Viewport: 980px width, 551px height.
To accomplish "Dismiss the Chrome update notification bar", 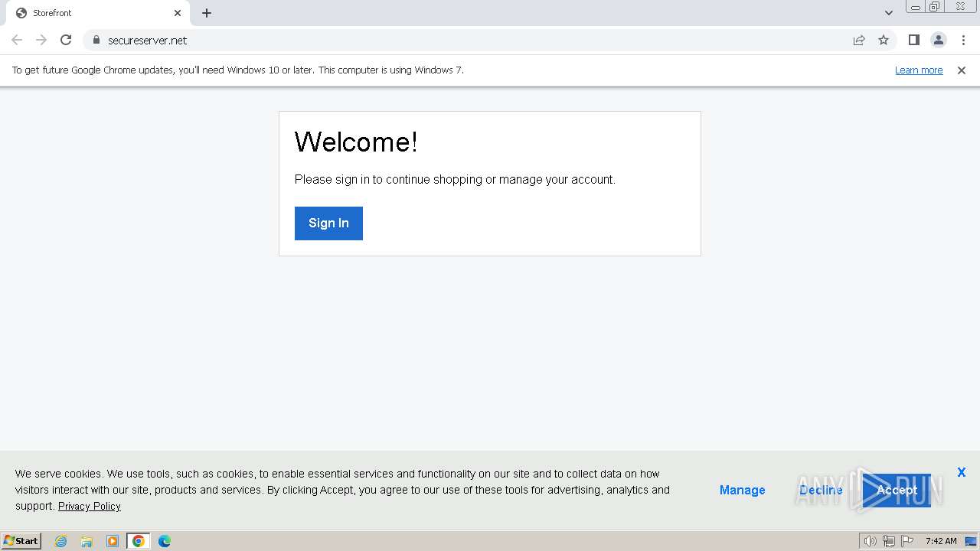I will pos(962,70).
